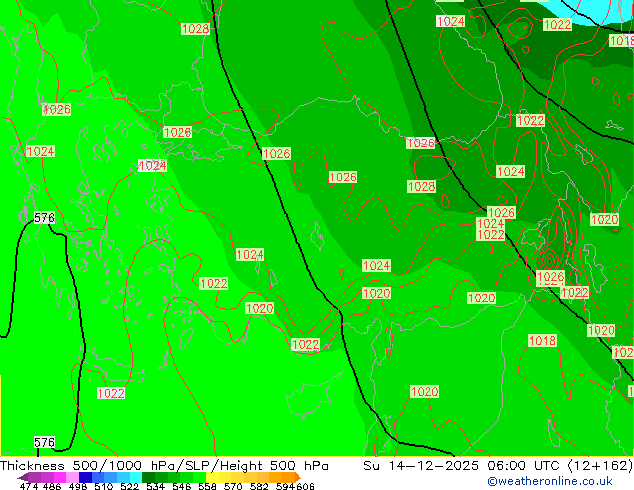Image resolution: width=634 pixels, height=490 pixels.
Task: Click the white-background 1022 label near lower 576
Action: tap(111, 393)
